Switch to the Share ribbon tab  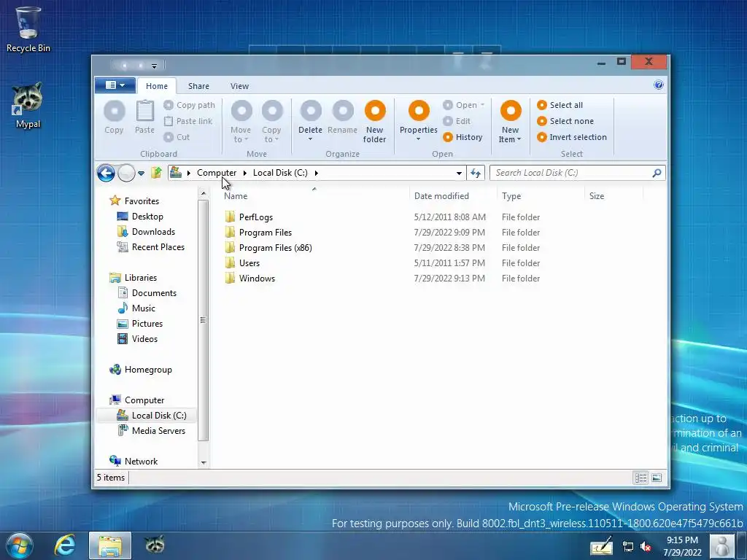click(198, 86)
